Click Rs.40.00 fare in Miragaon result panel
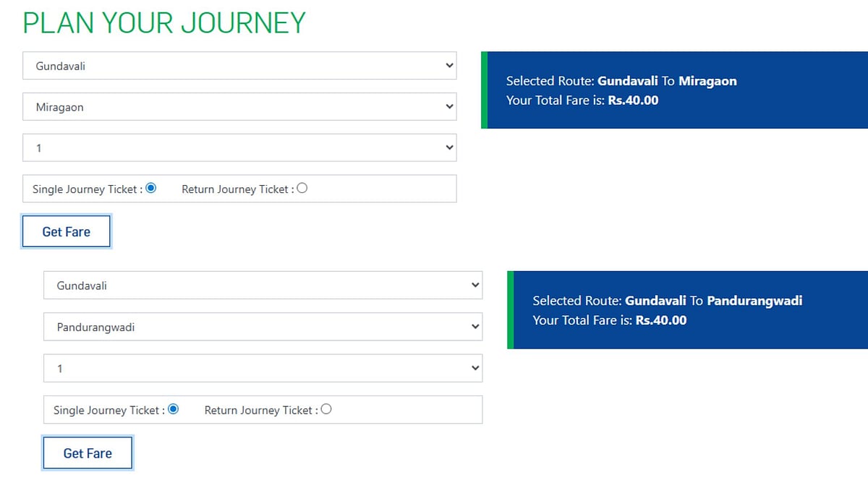Image resolution: width=868 pixels, height=488 pixels. [x=633, y=100]
